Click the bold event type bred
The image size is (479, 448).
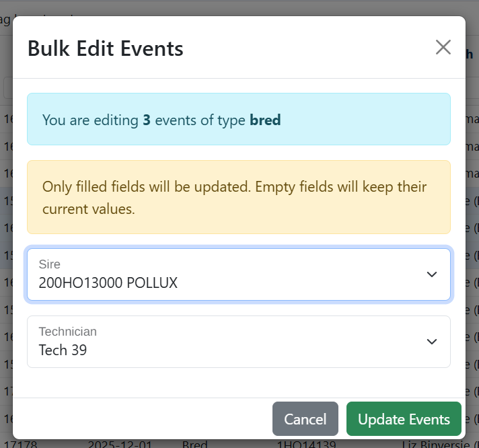pyautogui.click(x=265, y=120)
